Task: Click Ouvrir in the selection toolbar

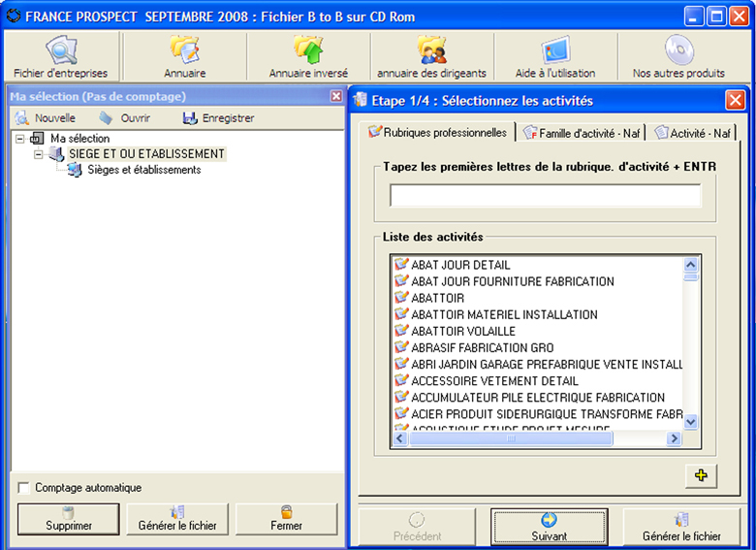Action: click(x=125, y=118)
